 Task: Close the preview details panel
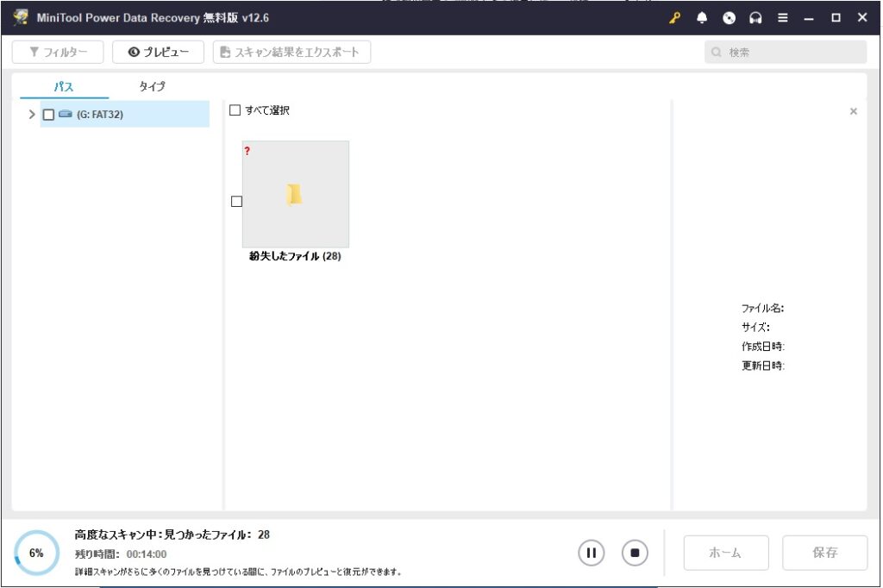pyautogui.click(x=854, y=111)
